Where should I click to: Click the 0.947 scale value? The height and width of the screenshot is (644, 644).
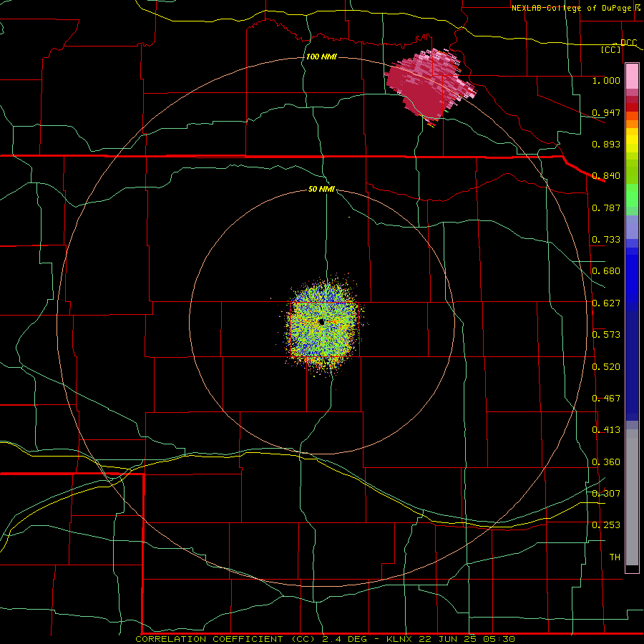point(606,112)
